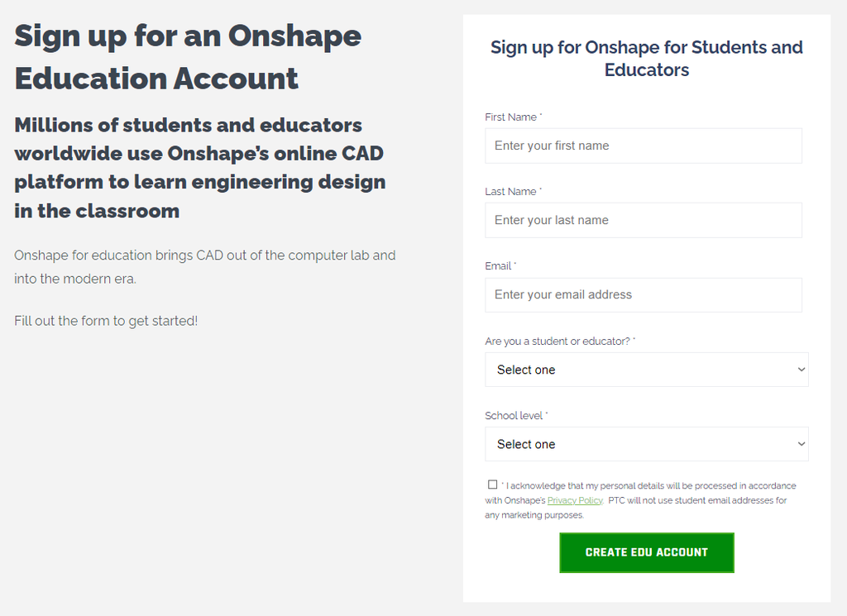The width and height of the screenshot is (847, 616).
Task: Click the "Fill out the form to get started!" text
Action: click(x=106, y=321)
